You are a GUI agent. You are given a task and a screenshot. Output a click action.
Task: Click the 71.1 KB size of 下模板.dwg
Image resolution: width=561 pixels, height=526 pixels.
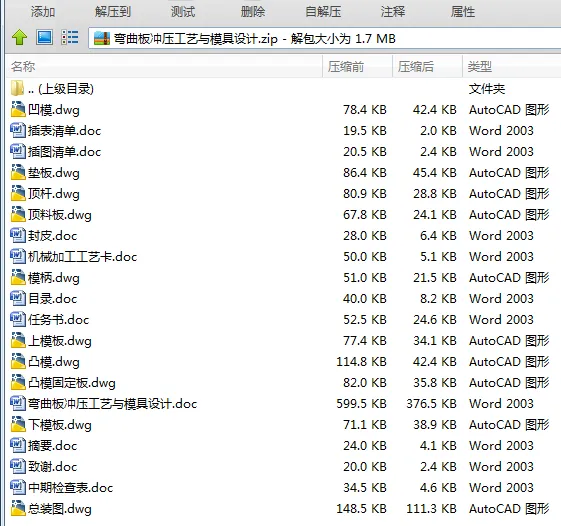point(365,425)
